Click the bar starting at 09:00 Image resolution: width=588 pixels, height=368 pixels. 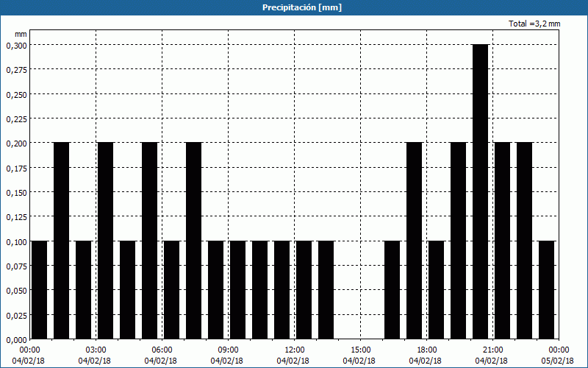tap(237, 290)
